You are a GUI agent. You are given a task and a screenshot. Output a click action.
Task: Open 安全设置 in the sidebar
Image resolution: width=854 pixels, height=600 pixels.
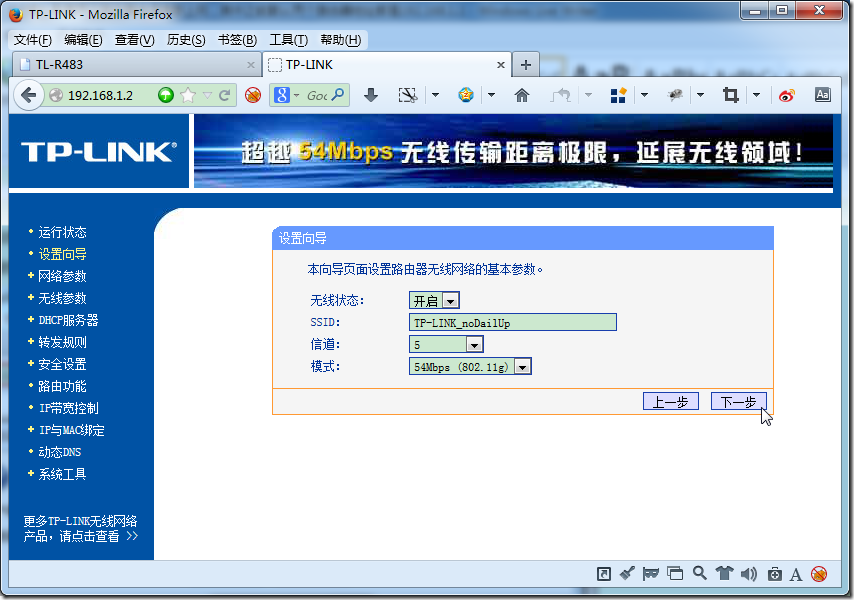(62, 364)
